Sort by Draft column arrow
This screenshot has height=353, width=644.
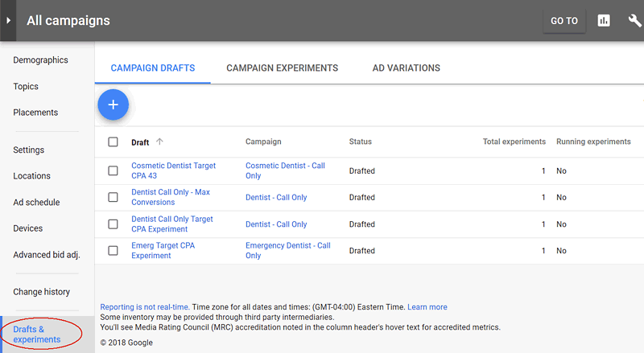(x=159, y=142)
